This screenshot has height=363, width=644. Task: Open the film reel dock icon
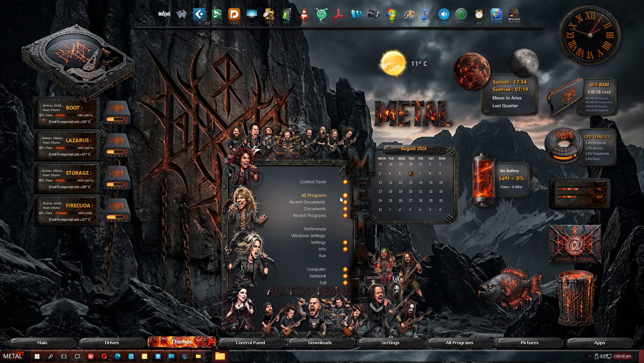269,14
